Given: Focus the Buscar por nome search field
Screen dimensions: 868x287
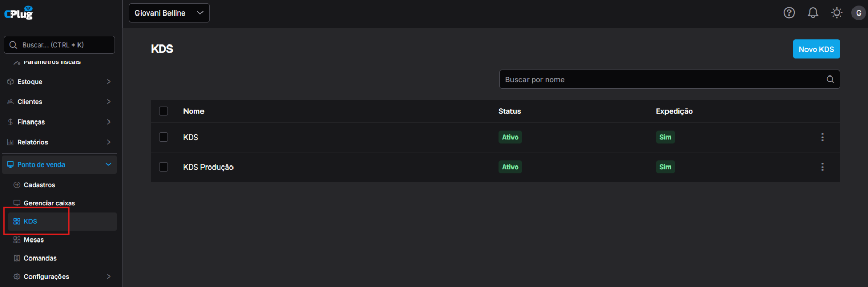Looking at the screenshot, I should [x=669, y=79].
